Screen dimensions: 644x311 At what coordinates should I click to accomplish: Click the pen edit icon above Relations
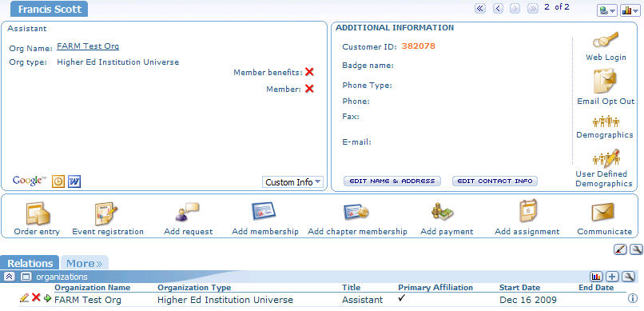click(x=620, y=249)
